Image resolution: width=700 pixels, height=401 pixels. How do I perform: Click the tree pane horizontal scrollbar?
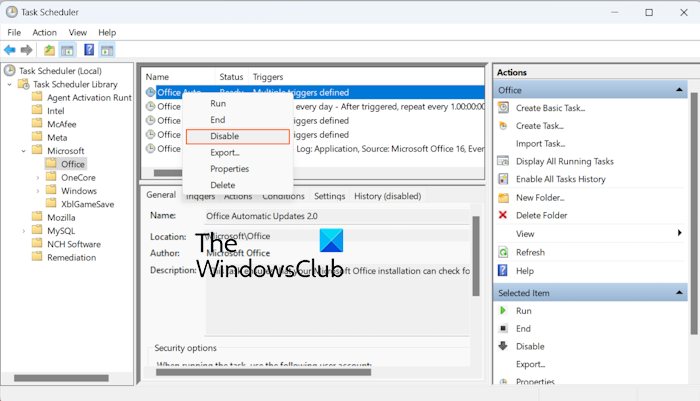click(x=61, y=378)
